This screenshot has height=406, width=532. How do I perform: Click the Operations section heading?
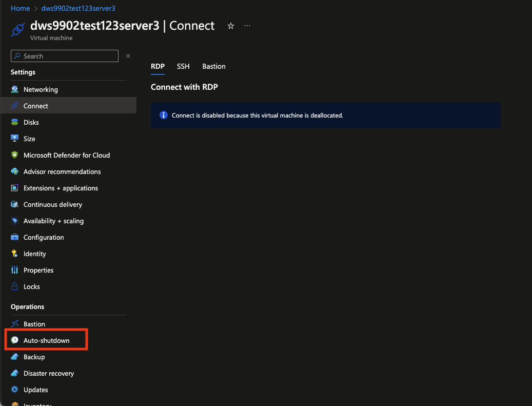click(x=28, y=306)
